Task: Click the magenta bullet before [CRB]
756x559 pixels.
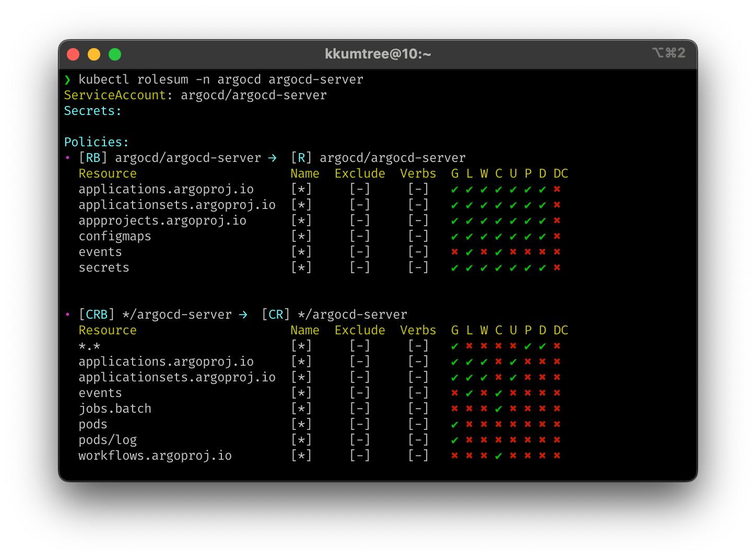Action: [67, 315]
